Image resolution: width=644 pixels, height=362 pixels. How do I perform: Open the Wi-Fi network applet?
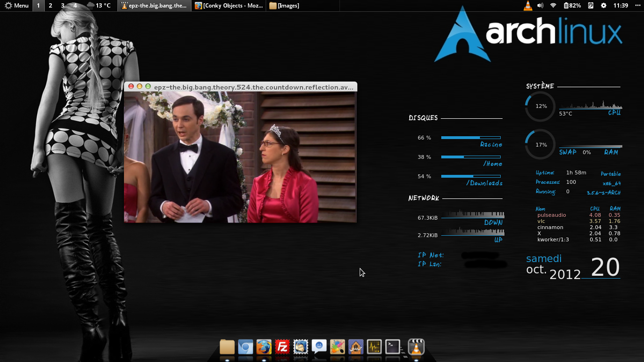553,6
